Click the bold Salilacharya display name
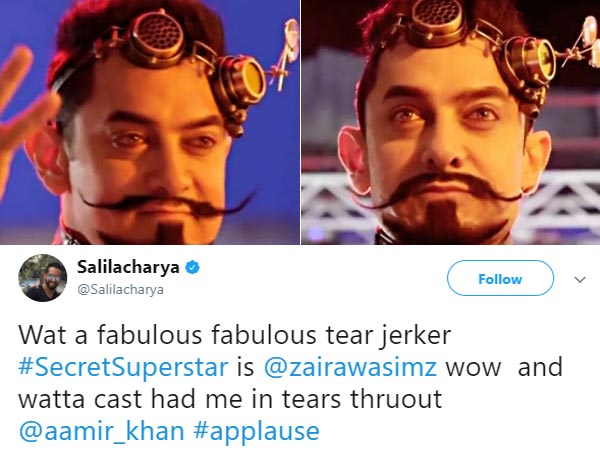This screenshot has width=600, height=450. pos(128,267)
